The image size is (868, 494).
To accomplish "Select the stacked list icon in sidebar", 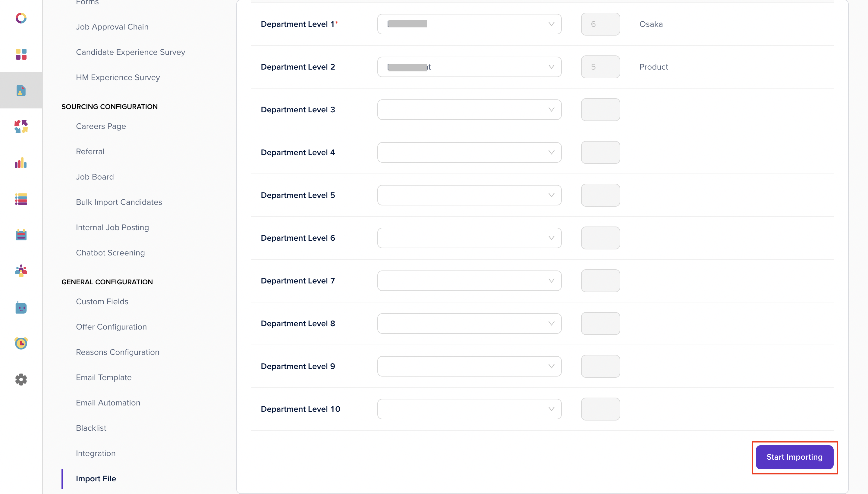I will tap(21, 199).
